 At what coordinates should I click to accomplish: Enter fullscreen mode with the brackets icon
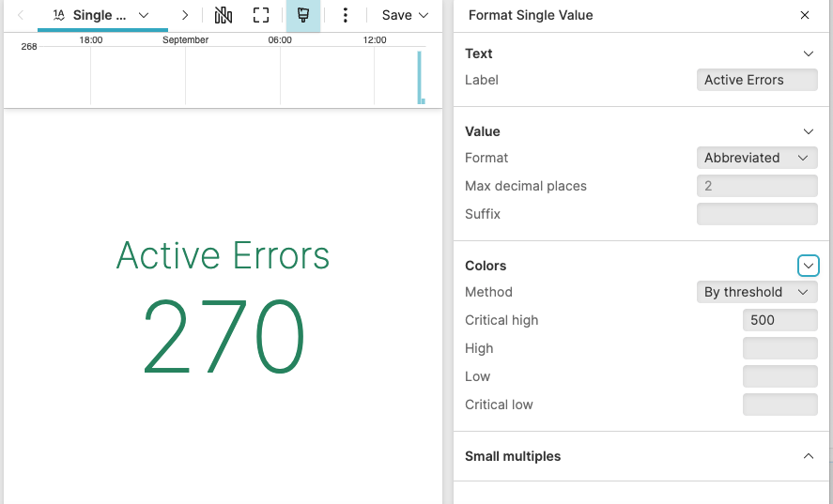coord(261,15)
